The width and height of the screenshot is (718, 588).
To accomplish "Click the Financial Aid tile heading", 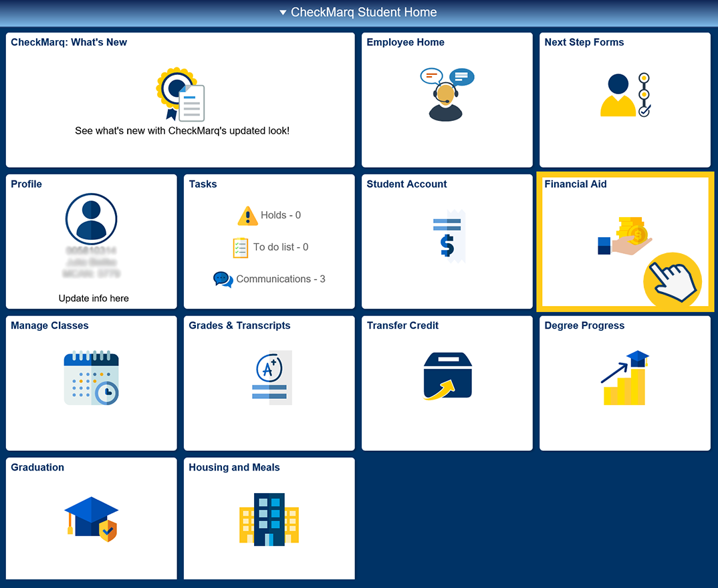I will click(x=575, y=184).
